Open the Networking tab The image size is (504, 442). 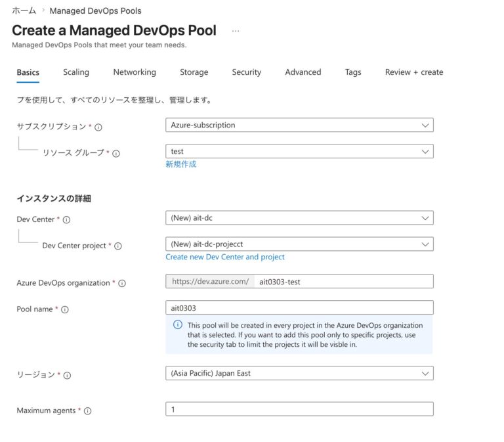(135, 72)
